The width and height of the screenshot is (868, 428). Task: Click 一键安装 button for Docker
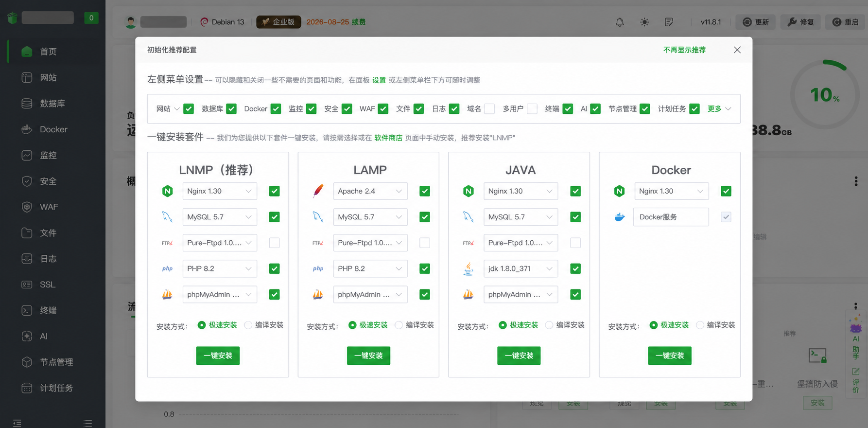pos(669,356)
